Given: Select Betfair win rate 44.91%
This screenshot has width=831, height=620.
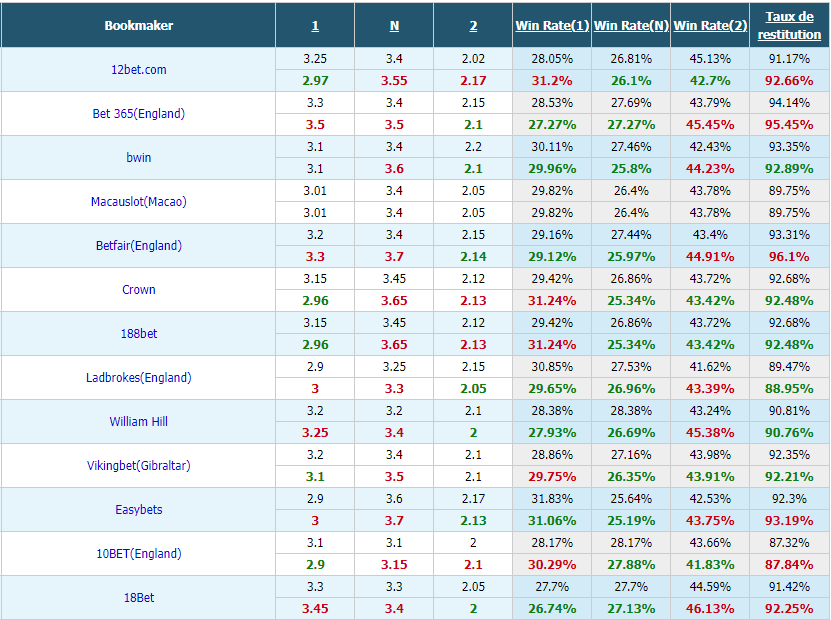Looking at the screenshot, I should click(710, 256).
